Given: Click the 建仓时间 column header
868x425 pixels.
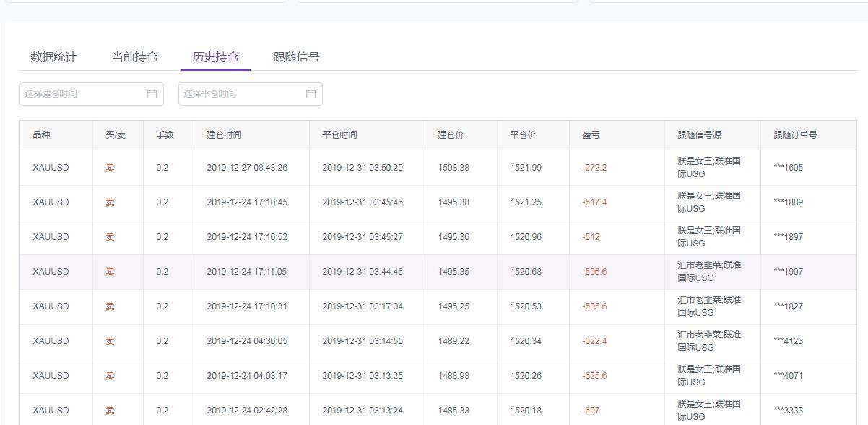Looking at the screenshot, I should [x=224, y=135].
